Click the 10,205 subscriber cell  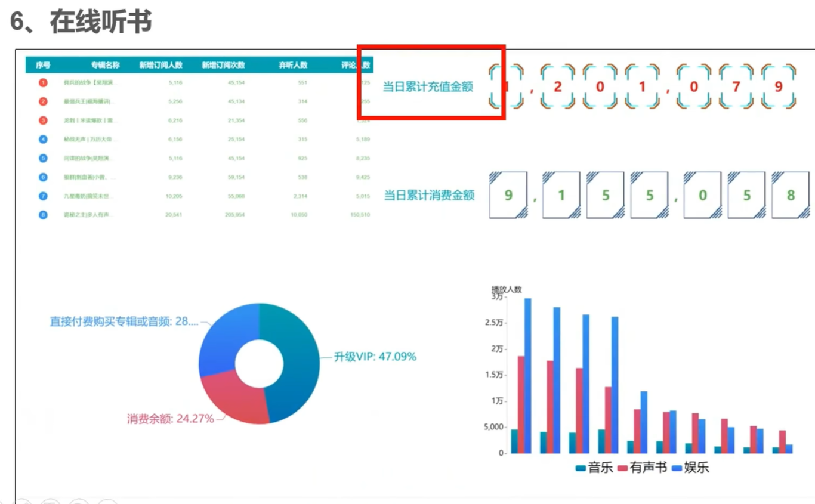click(174, 196)
